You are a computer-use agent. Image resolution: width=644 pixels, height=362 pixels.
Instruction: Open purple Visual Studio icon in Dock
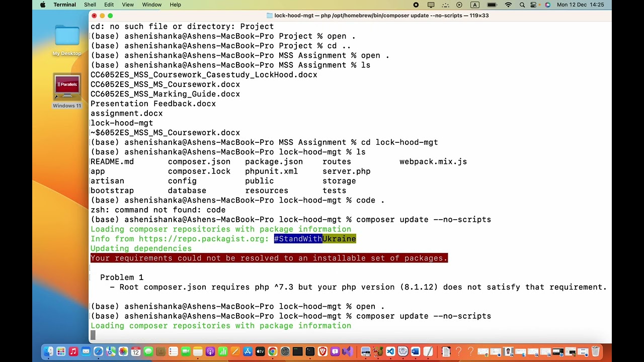348,351
